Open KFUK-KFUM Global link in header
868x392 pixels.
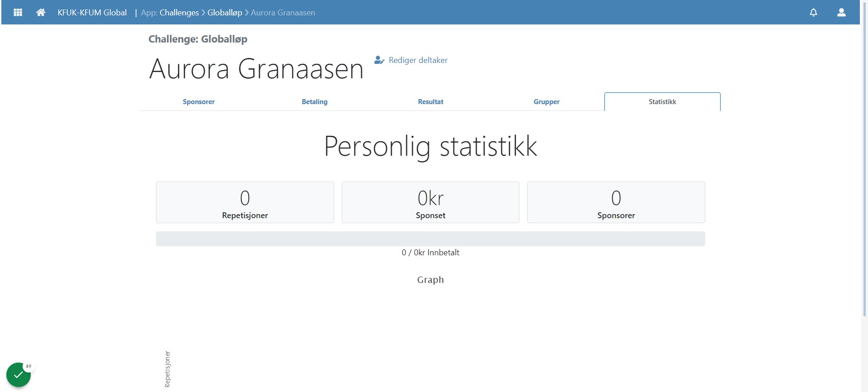point(92,13)
